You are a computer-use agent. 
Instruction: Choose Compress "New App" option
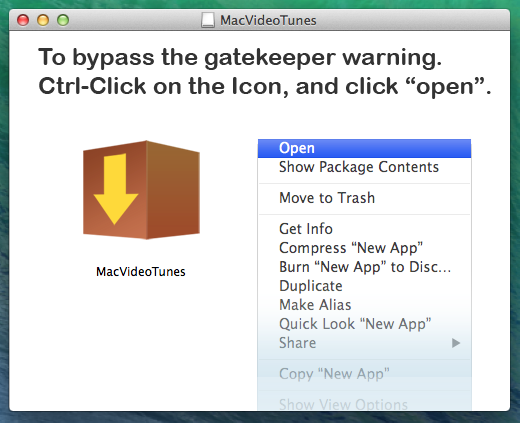[364, 248]
